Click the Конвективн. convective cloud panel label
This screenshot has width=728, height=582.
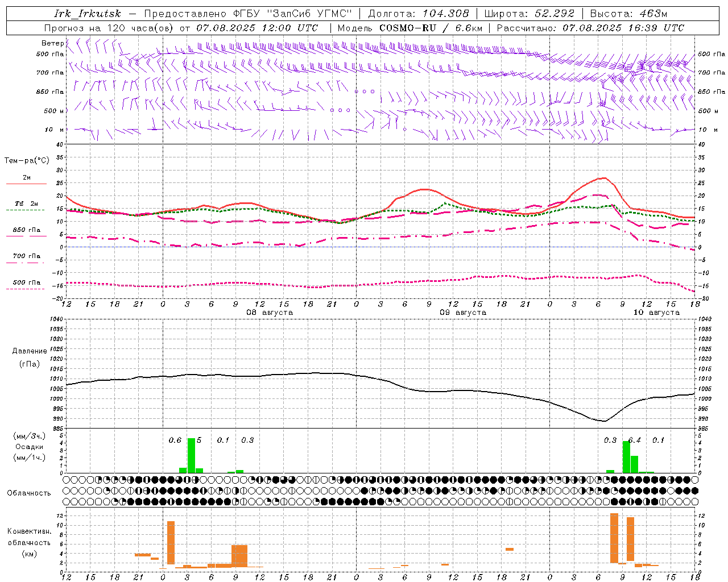[29, 531]
